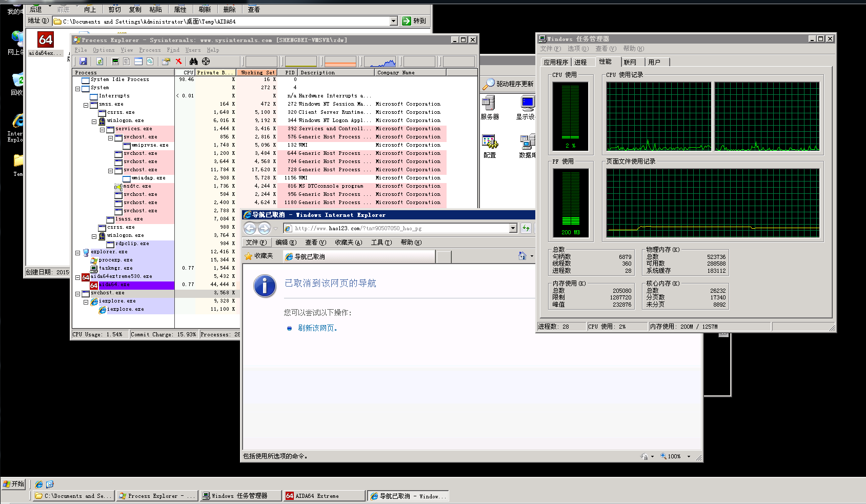Toggle Show Process Tree icon in toolbar
The image size is (866, 504).
(127, 62)
